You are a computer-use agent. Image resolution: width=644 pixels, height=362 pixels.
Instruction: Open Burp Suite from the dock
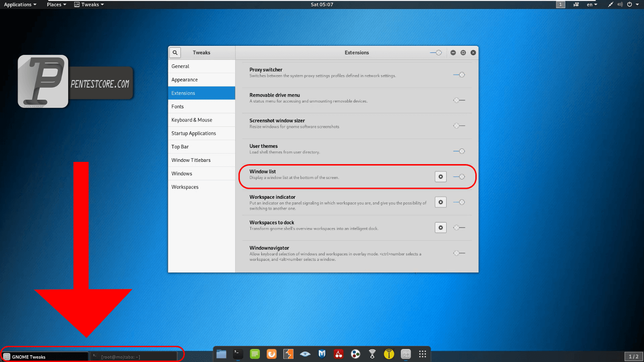[x=289, y=354]
